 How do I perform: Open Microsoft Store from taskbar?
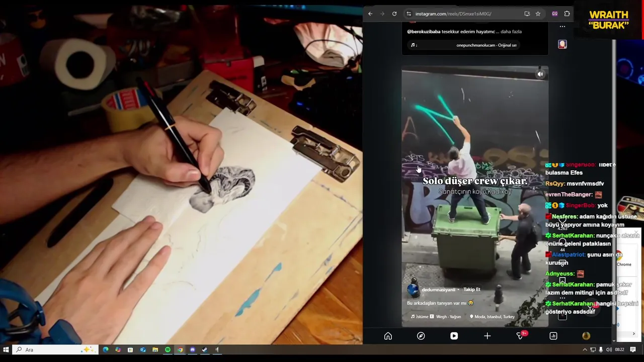click(x=130, y=349)
